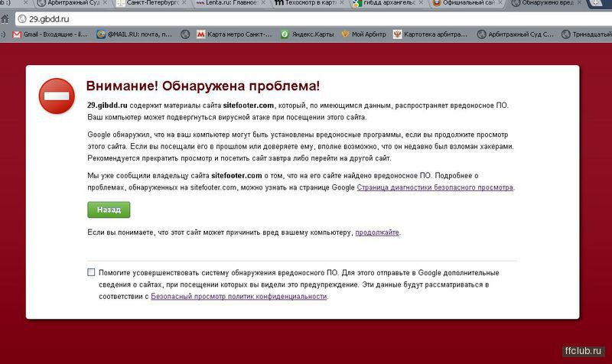This screenshot has height=364, width=612.
Task: Close the Обнаружено вред tab
Action: 579,3
